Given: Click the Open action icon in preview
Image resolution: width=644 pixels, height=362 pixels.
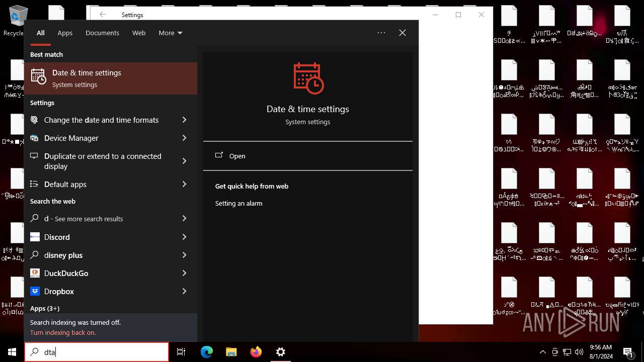Looking at the screenshot, I should click(x=219, y=155).
